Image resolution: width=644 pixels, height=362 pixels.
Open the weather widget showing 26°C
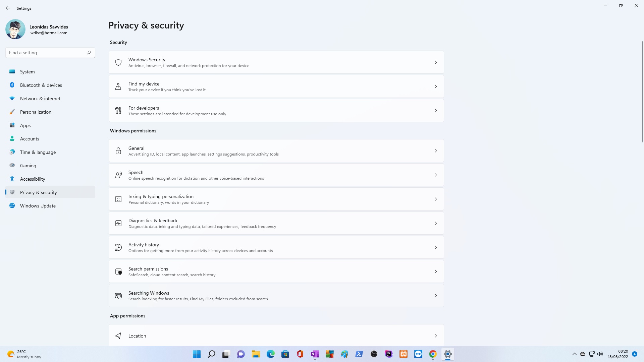point(24,354)
